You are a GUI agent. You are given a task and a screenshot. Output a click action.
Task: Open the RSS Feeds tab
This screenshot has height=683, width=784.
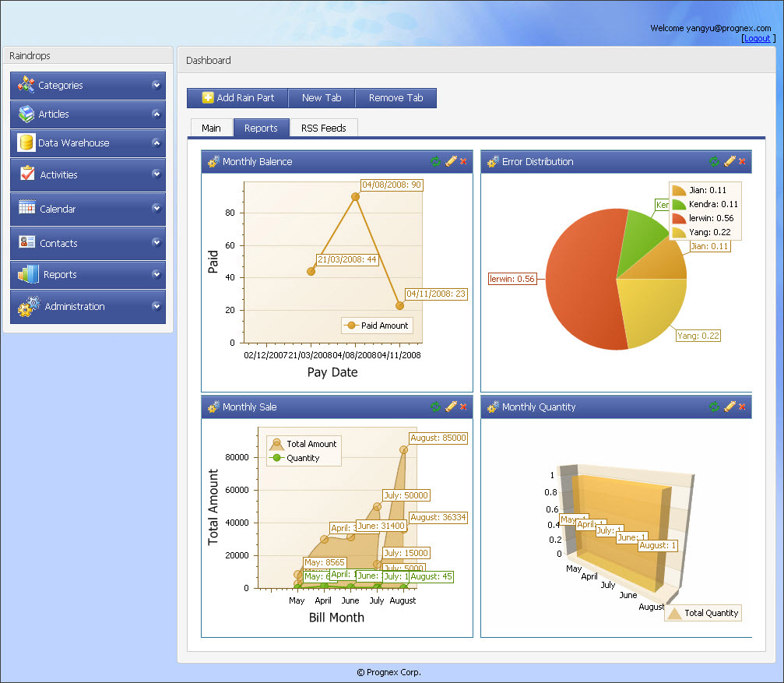[323, 129]
